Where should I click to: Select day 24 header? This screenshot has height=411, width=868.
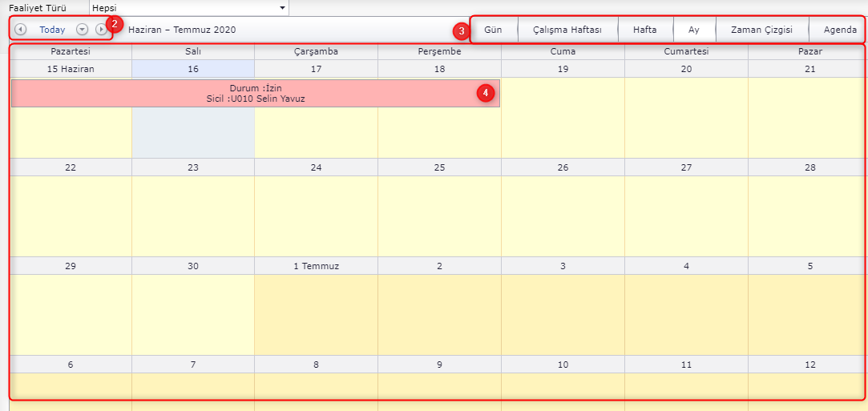point(316,167)
